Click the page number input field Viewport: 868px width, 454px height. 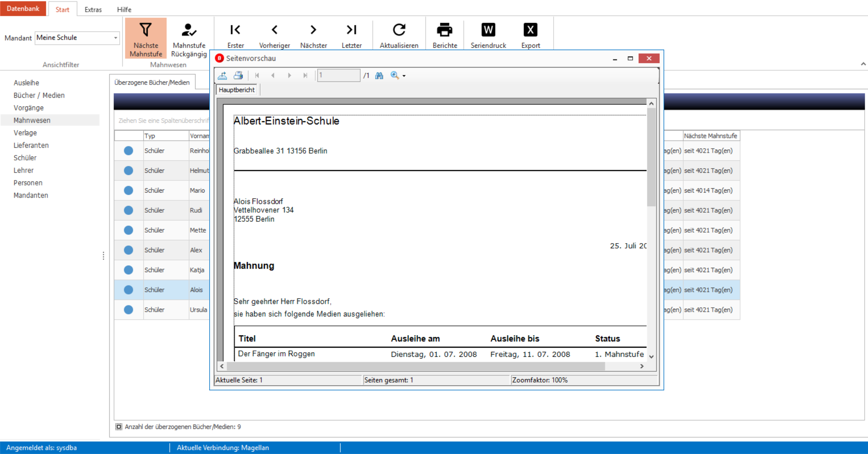tap(338, 75)
